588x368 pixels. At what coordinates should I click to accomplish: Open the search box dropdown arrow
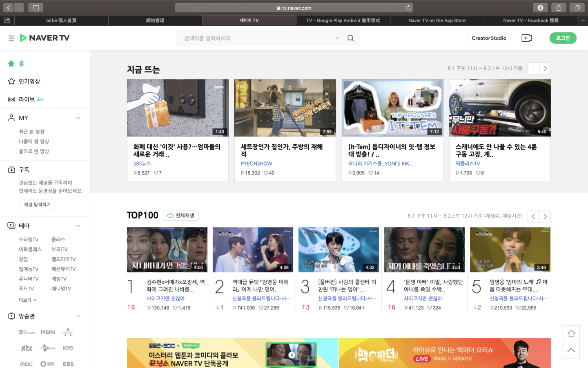[337, 38]
